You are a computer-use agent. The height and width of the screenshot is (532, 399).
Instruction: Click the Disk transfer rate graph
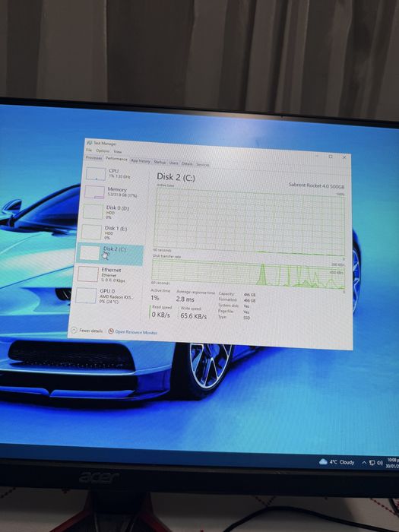pos(249,275)
